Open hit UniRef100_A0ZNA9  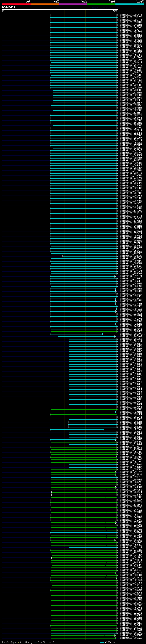pyautogui.click(x=131, y=337)
